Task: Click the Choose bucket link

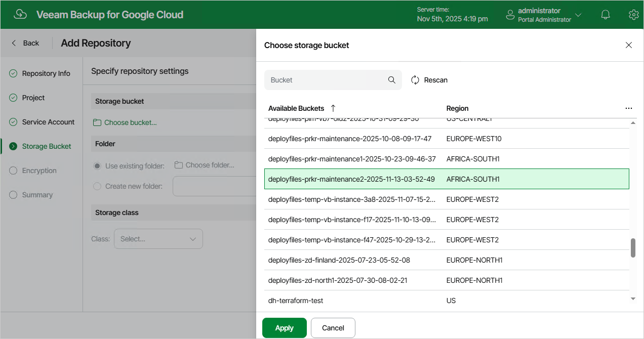Action: pos(125,122)
